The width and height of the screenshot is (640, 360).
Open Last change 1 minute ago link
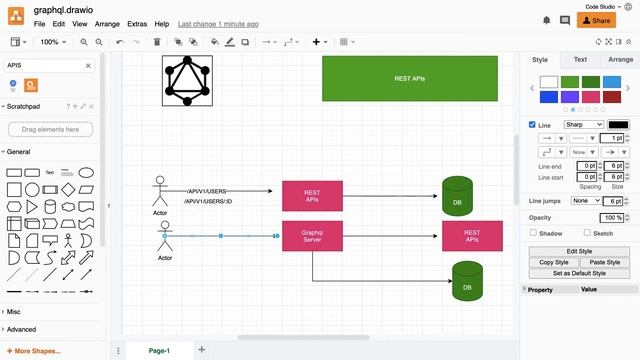[x=218, y=24]
